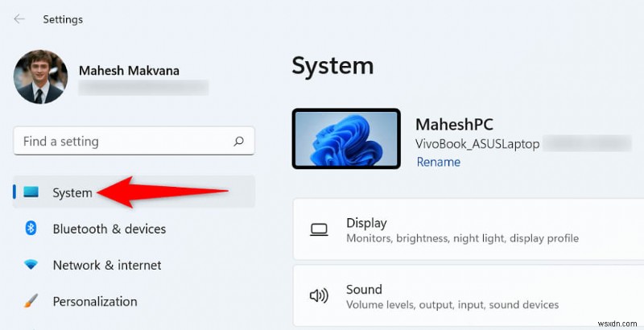Click the search magnifier icon
Screen dimensions: 644x330
tap(238, 141)
